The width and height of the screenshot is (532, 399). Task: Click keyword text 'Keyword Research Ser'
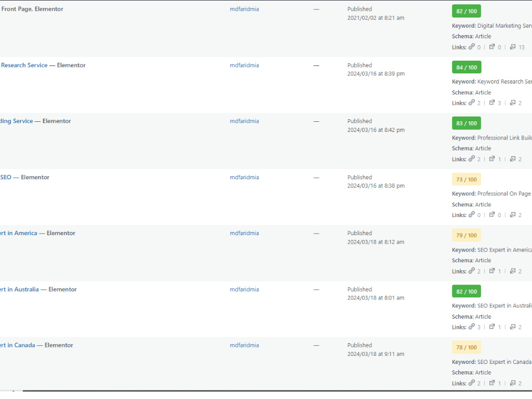[504, 82]
